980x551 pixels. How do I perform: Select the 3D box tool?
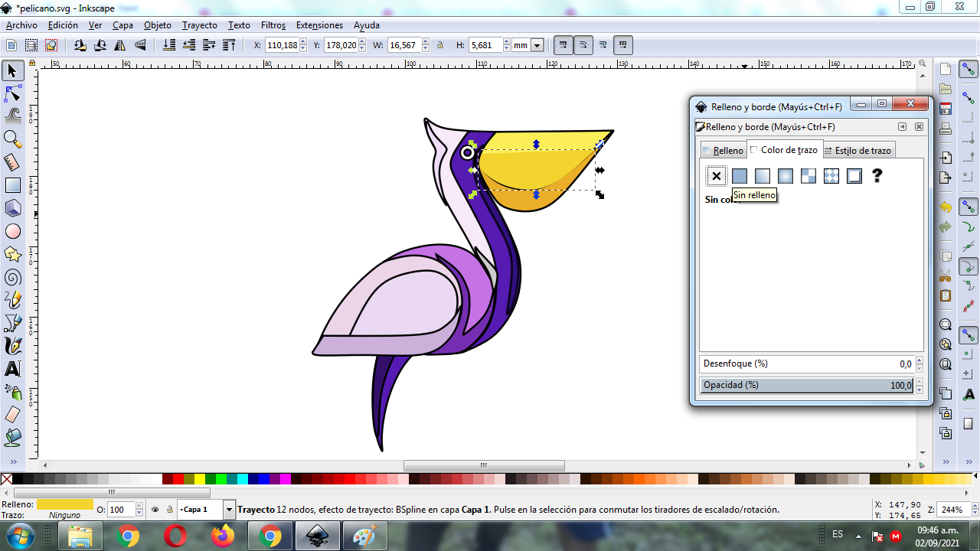click(12, 208)
